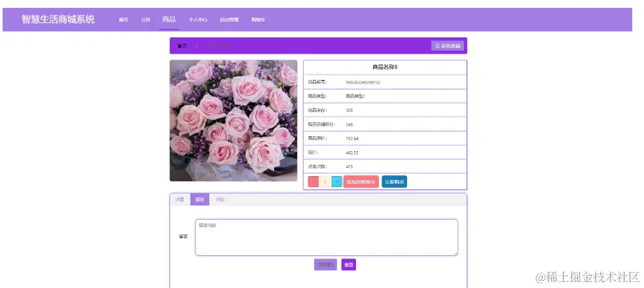Click the 商品类型1 value

pos(355,96)
